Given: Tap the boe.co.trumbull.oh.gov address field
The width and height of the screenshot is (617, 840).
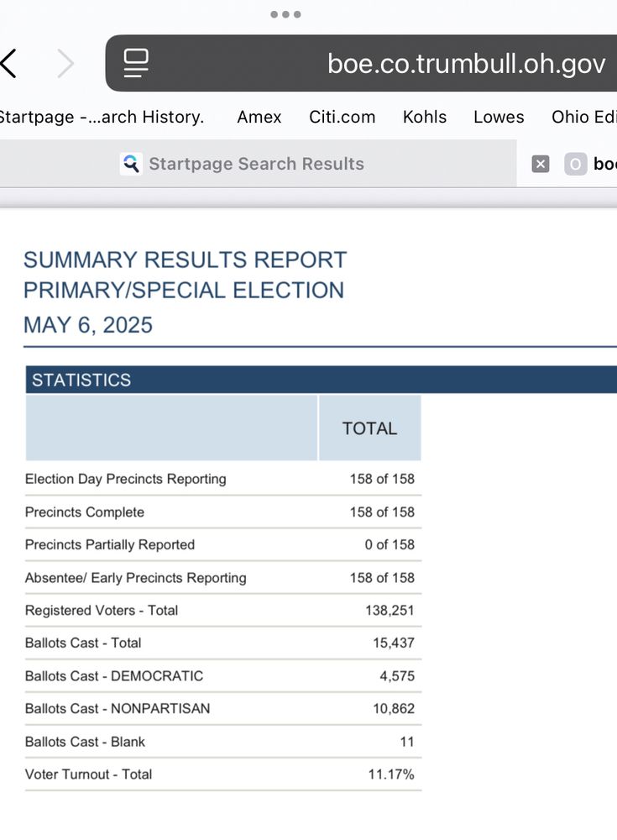Looking at the screenshot, I should [362, 63].
